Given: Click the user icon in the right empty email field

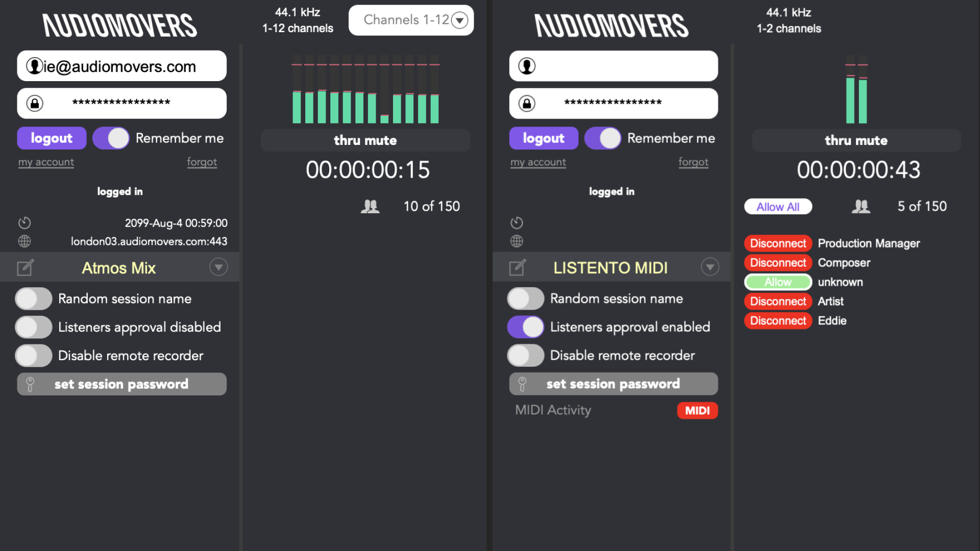Looking at the screenshot, I should 527,66.
